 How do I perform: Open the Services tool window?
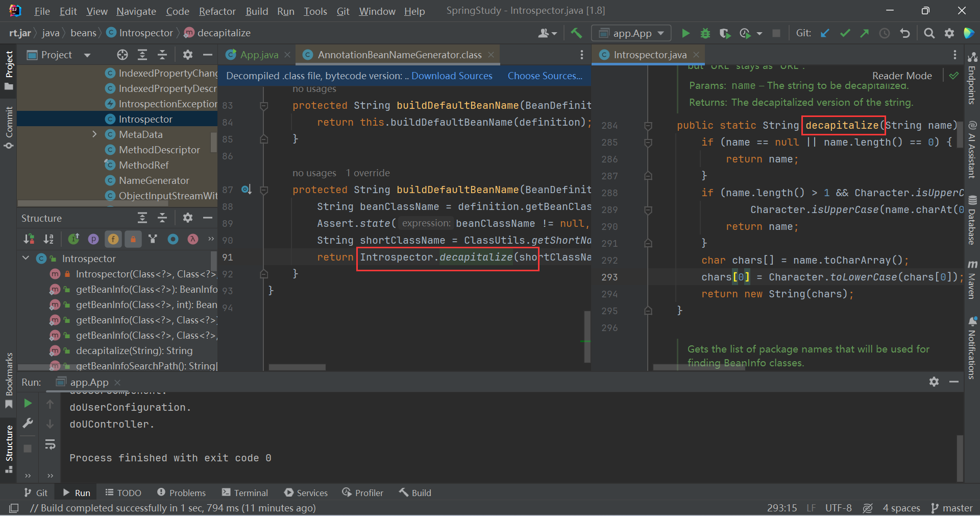point(306,492)
